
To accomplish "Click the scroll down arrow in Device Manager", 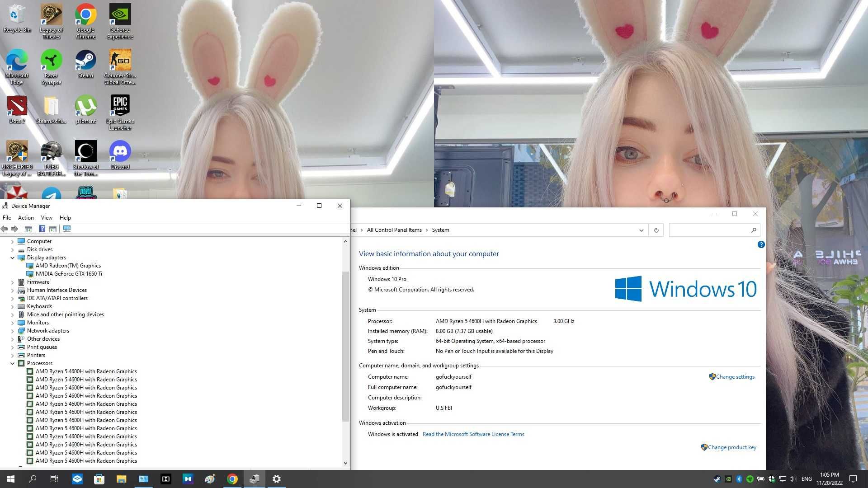I will (345, 463).
